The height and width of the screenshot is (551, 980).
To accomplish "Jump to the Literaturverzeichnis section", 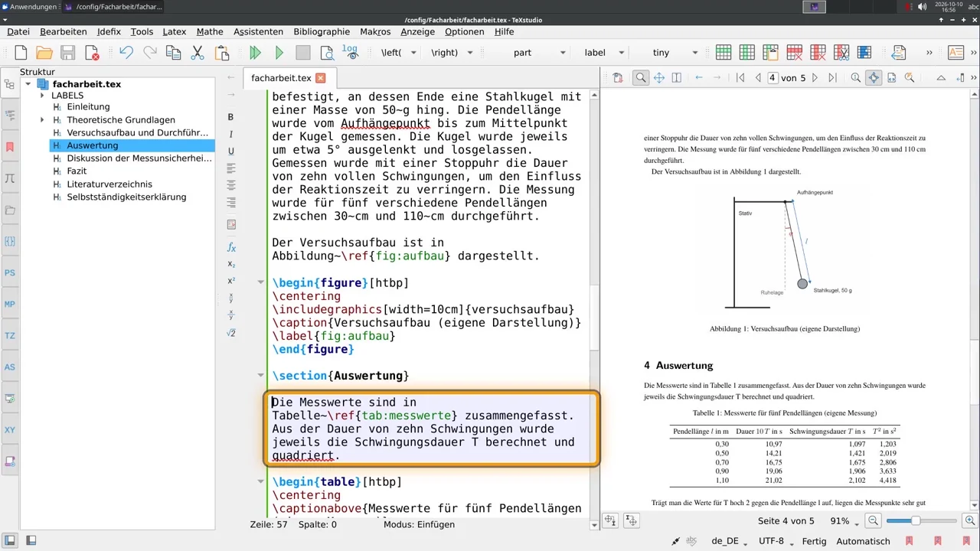I will [x=109, y=184].
